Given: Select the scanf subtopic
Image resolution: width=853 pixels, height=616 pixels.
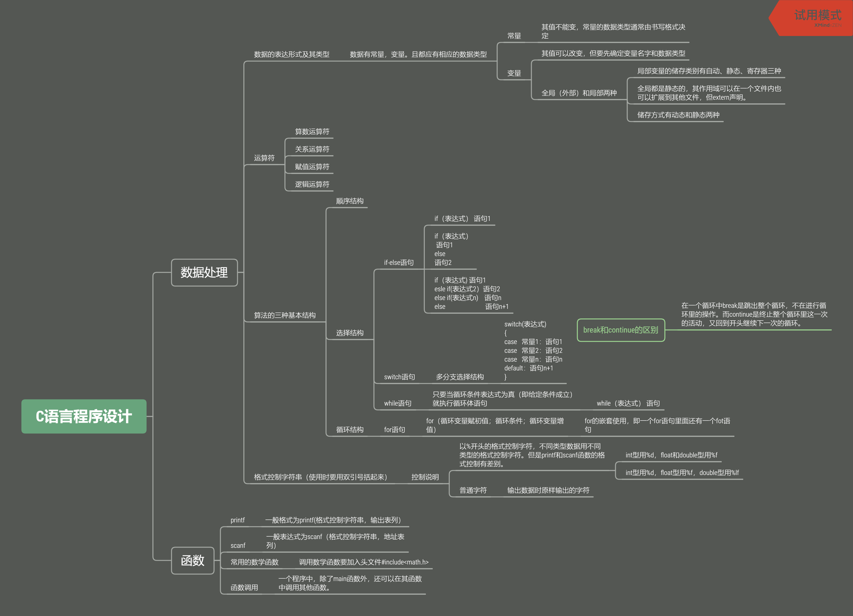Looking at the screenshot, I should coord(238,545).
